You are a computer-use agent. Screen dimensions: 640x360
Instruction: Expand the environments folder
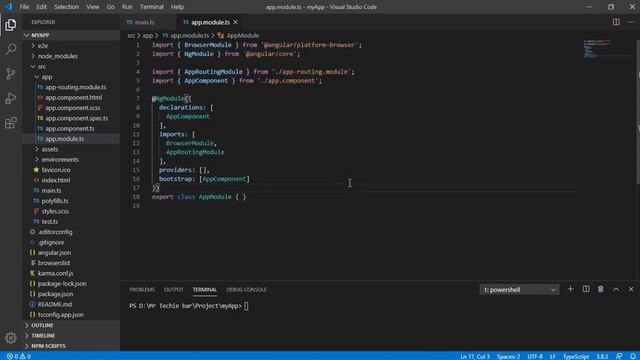(x=60, y=160)
